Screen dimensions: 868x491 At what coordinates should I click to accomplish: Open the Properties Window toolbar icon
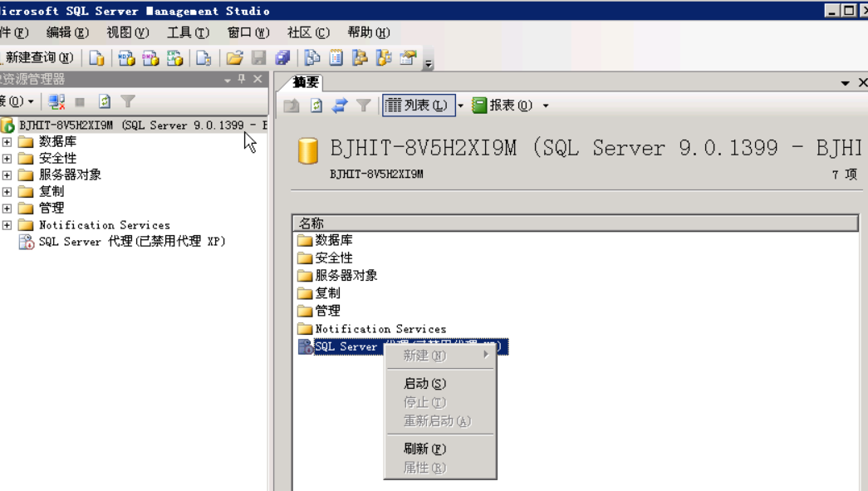coord(408,57)
